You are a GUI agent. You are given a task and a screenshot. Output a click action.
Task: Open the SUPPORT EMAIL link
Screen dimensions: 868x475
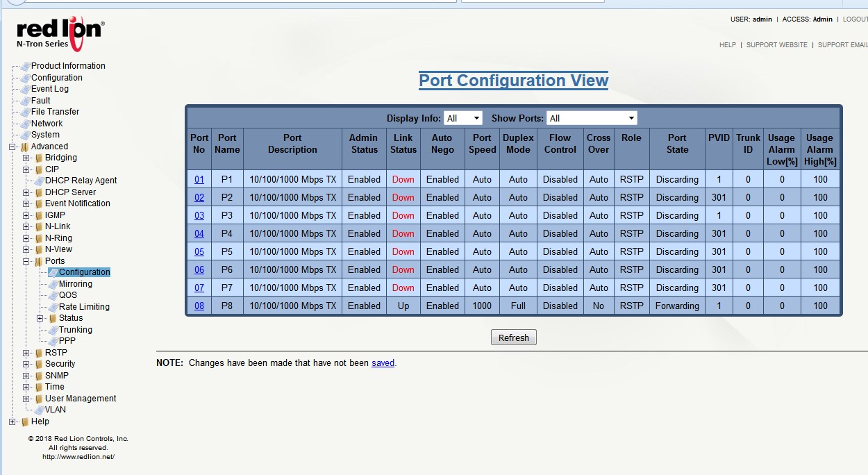click(x=843, y=45)
